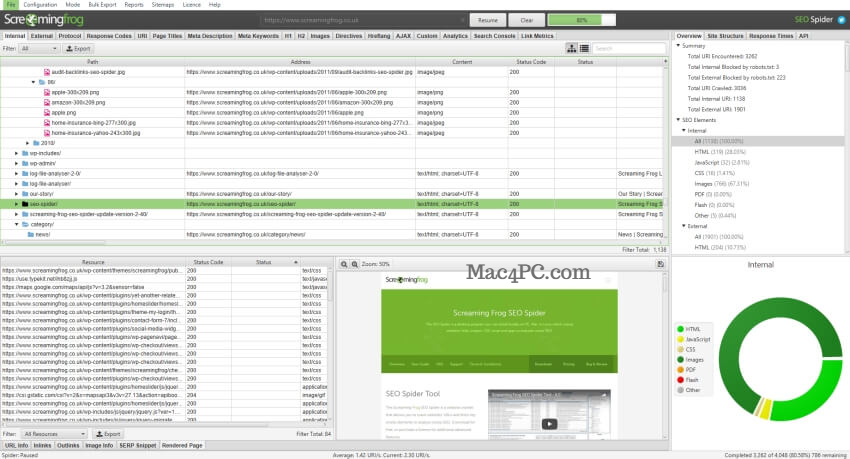Image resolution: width=850 pixels, height=459 pixels.
Task: Open the top Filter dropdown showing All
Action: tap(38, 48)
